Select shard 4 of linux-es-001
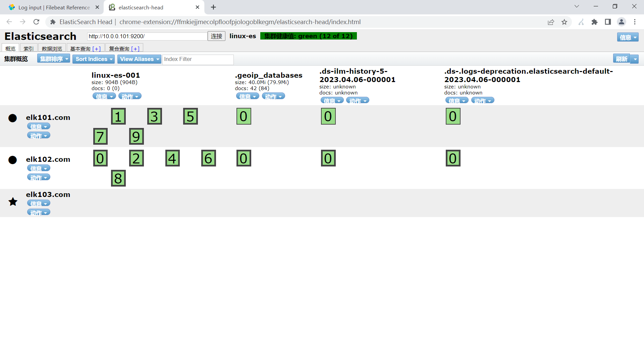The width and height of the screenshot is (644, 345). (x=172, y=158)
